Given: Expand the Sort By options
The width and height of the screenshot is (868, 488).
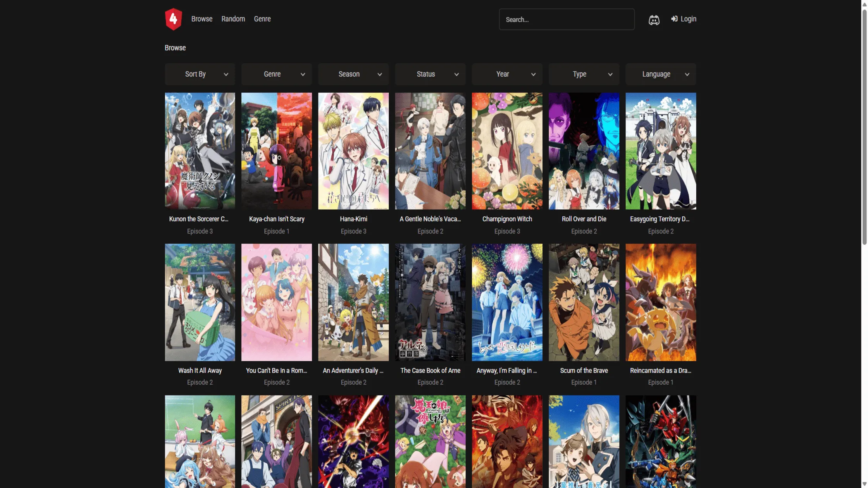Looking at the screenshot, I should (200, 74).
